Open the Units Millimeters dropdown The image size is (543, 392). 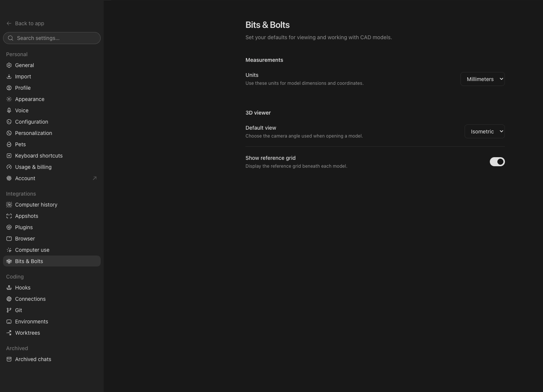pyautogui.click(x=483, y=79)
